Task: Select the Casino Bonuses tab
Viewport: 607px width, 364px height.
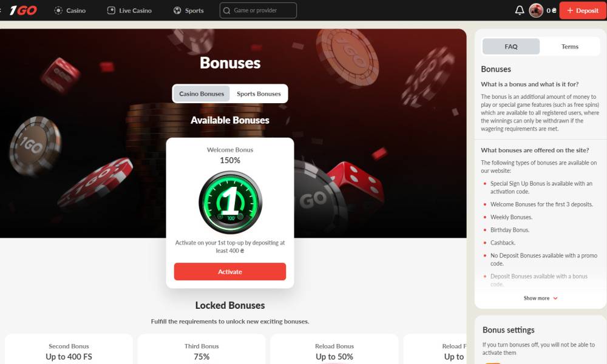Action: point(202,93)
